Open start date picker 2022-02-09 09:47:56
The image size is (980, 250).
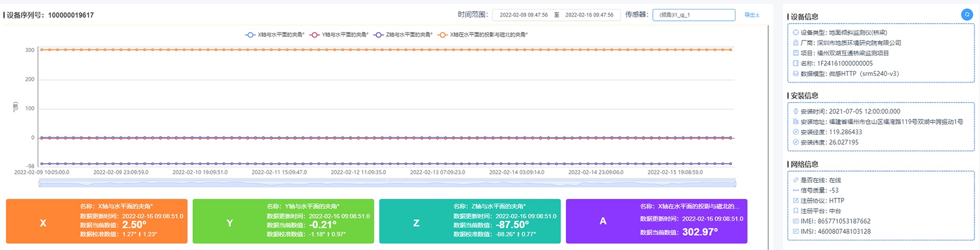click(x=523, y=15)
